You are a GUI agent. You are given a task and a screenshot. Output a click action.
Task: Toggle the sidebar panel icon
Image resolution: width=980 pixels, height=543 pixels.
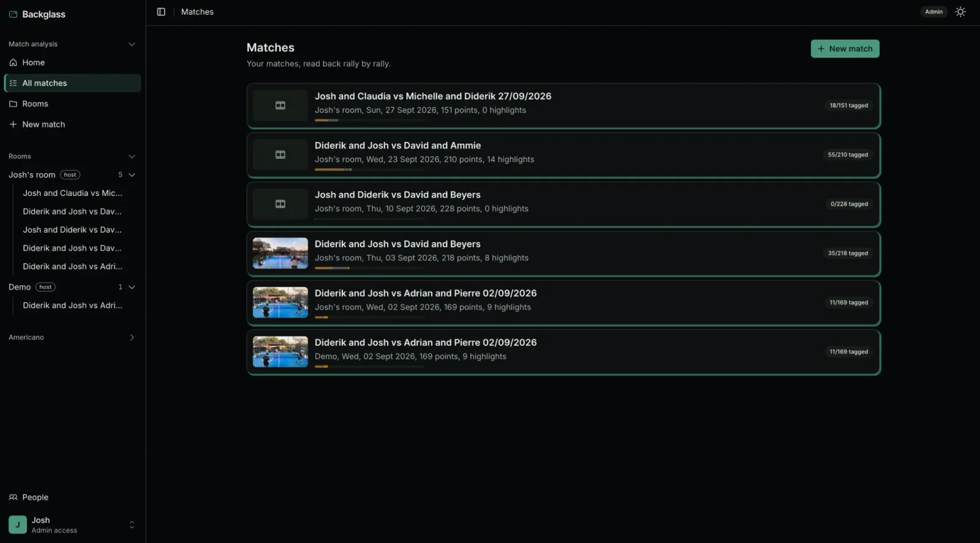161,12
